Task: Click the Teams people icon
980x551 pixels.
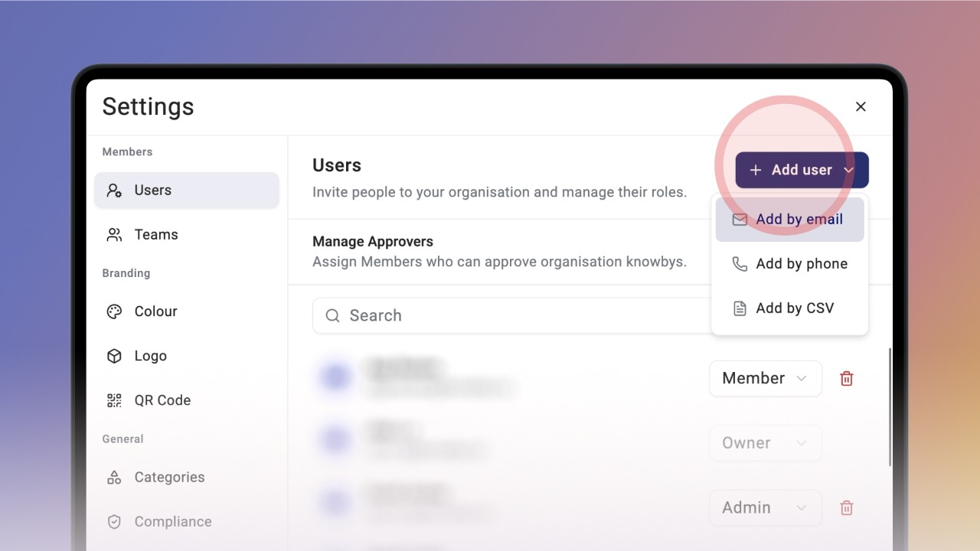Action: (x=114, y=235)
